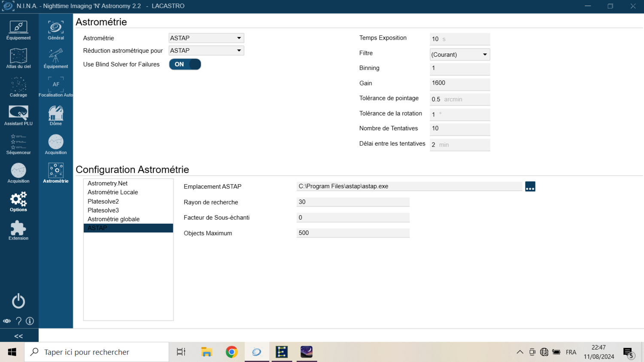This screenshot has width=644, height=362.
Task: Click the Emplacement ASTAP path field
Action: click(410, 186)
